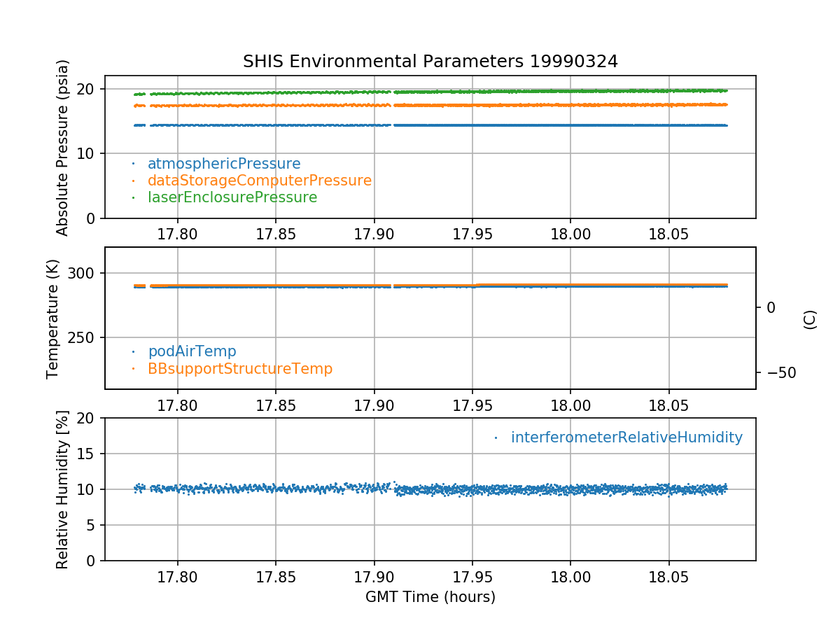
Task: Click the 15 tick on humidity axis
Action: point(90,454)
